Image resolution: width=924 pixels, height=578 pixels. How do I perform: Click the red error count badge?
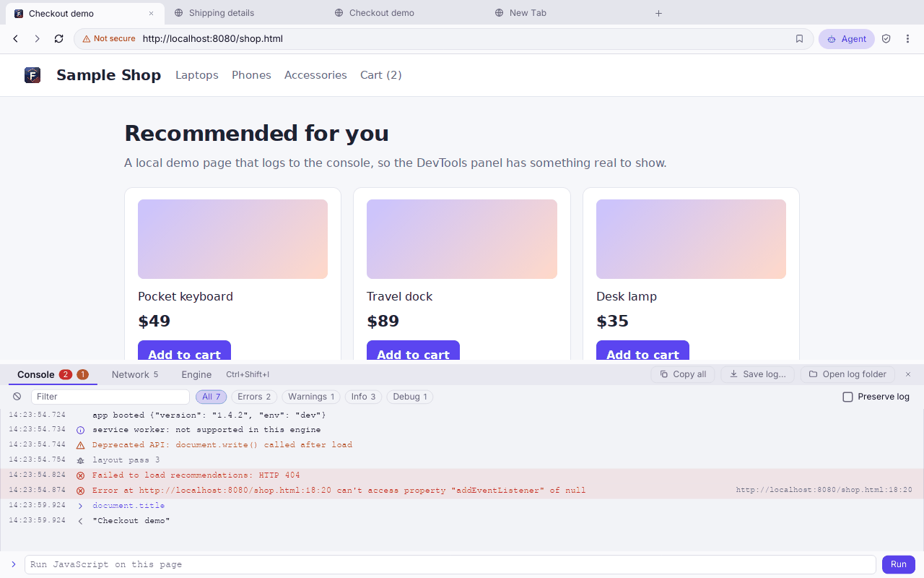pyautogui.click(x=66, y=374)
